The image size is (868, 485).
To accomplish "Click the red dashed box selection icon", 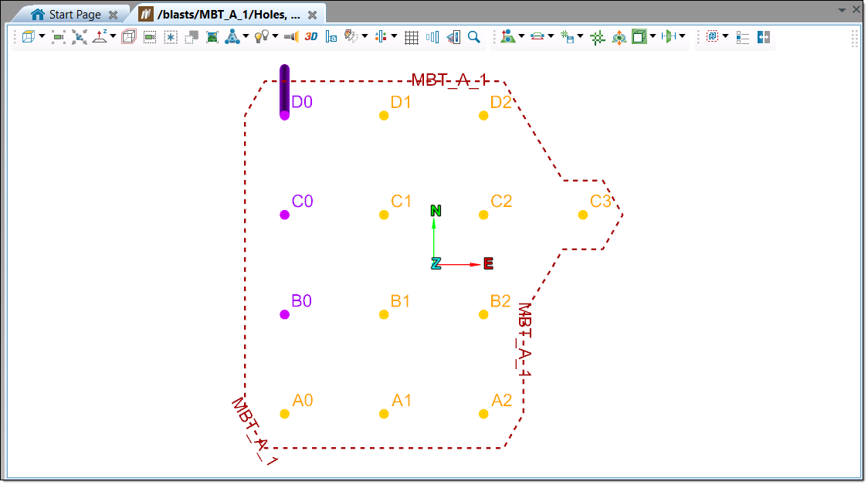I will [713, 37].
